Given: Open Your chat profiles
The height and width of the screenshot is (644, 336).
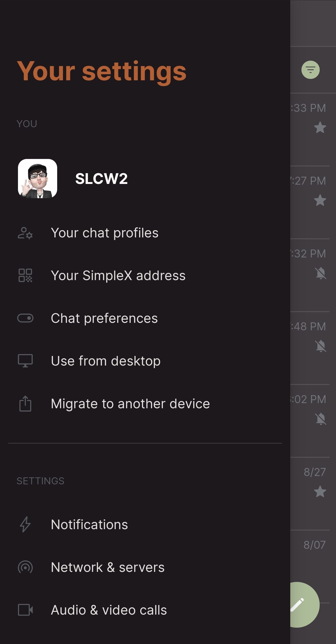Looking at the screenshot, I should 105,233.
